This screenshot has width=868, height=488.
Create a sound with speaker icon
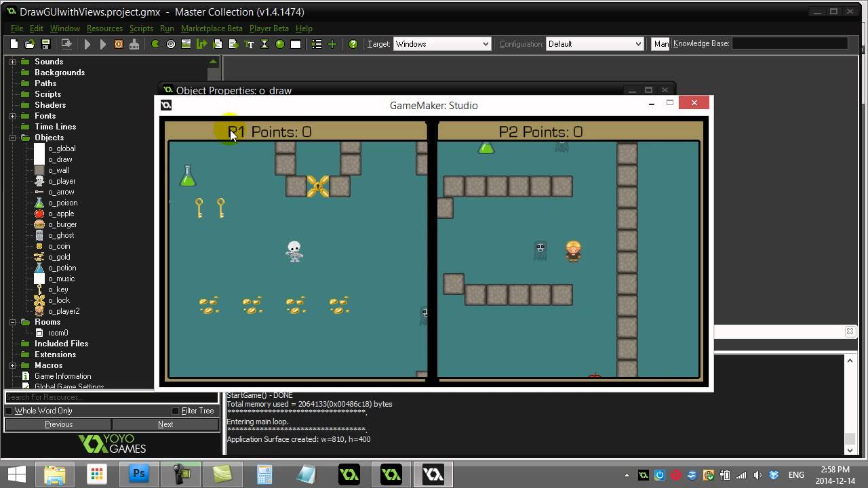(x=171, y=44)
